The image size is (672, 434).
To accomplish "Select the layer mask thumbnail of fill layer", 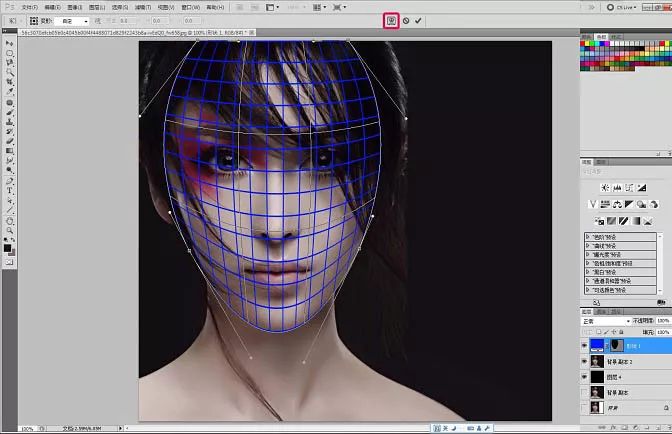I will point(617,345).
